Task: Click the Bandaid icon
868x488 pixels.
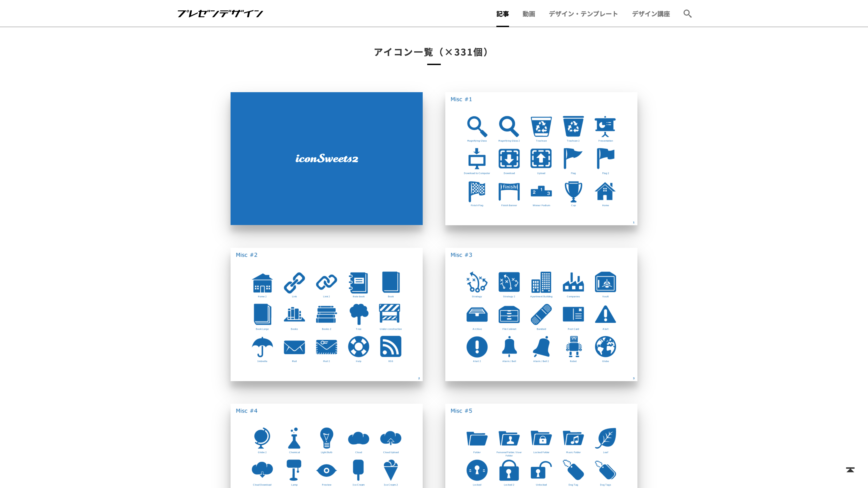Action: click(x=541, y=314)
